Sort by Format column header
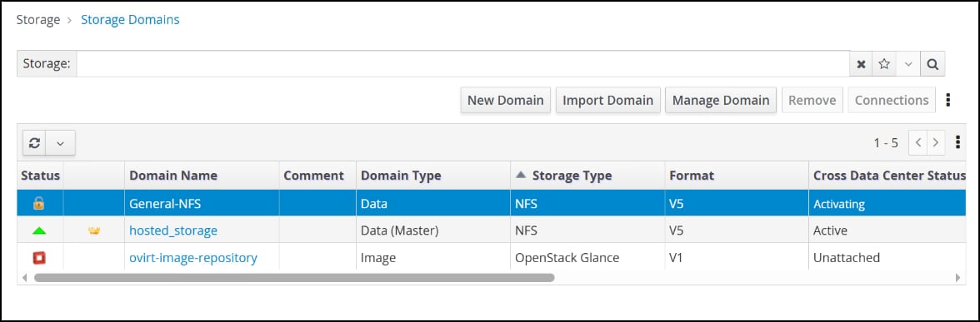Viewport: 980px width, 322px height. tap(737, 176)
